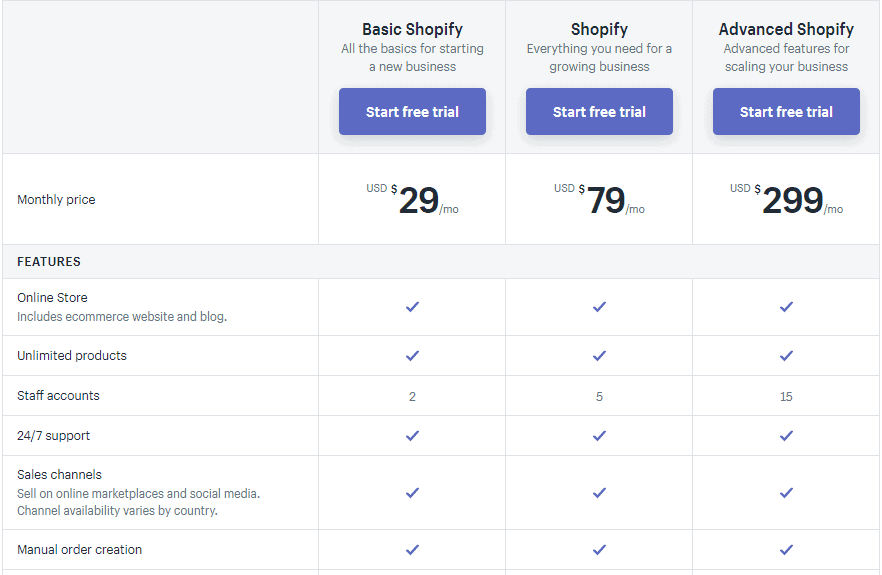The width and height of the screenshot is (882, 575).
Task: Click the Sales channels feature label
Action: [x=59, y=475]
